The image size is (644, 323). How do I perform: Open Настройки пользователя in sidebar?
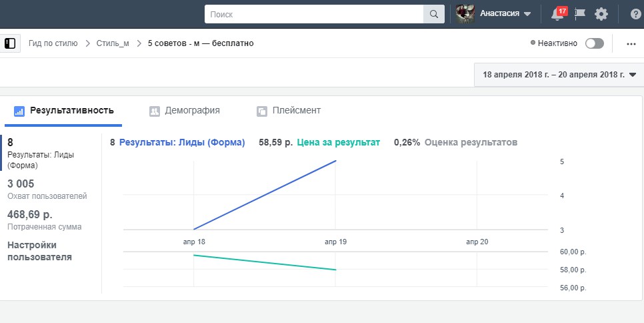click(40, 251)
